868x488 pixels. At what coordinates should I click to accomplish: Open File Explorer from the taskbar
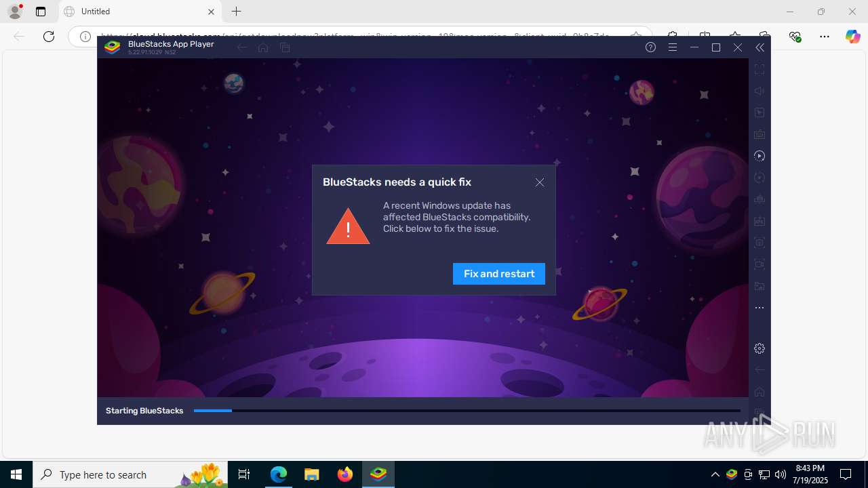[x=312, y=474]
